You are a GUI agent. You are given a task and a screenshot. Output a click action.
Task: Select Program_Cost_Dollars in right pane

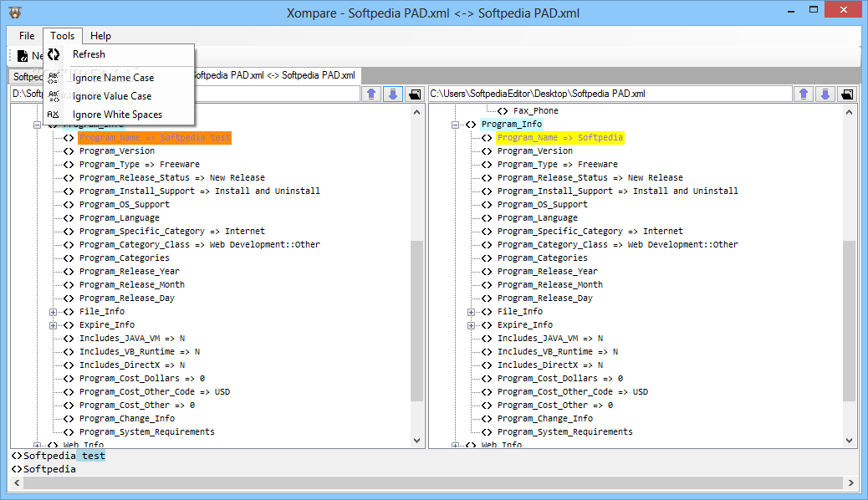[x=559, y=378]
